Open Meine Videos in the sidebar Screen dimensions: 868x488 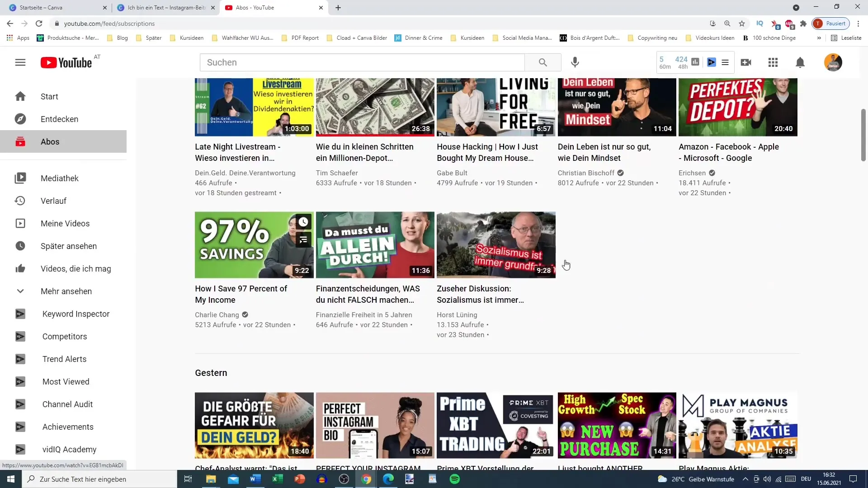(63, 223)
